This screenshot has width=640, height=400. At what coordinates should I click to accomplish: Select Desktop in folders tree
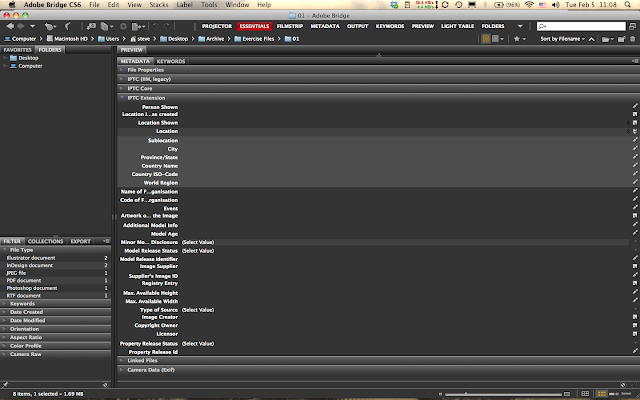click(28, 58)
